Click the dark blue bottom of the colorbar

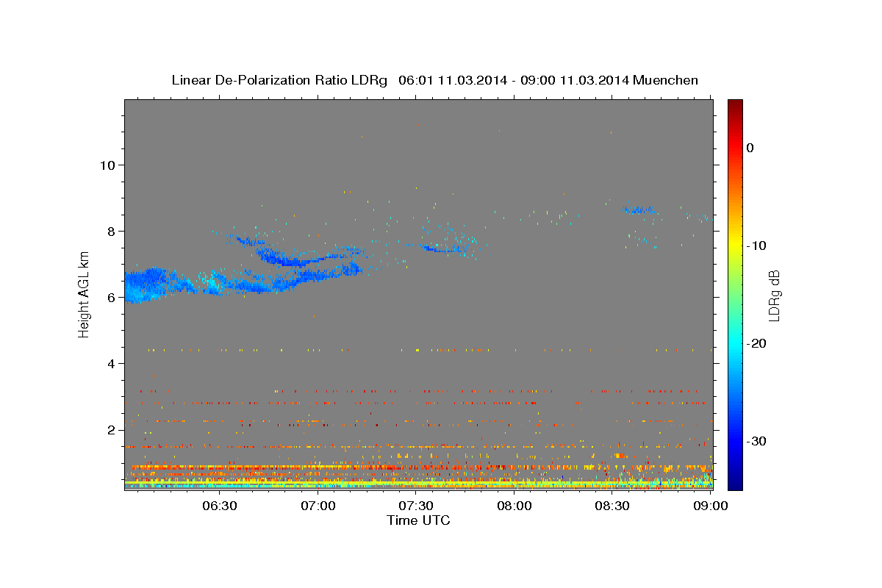point(735,485)
